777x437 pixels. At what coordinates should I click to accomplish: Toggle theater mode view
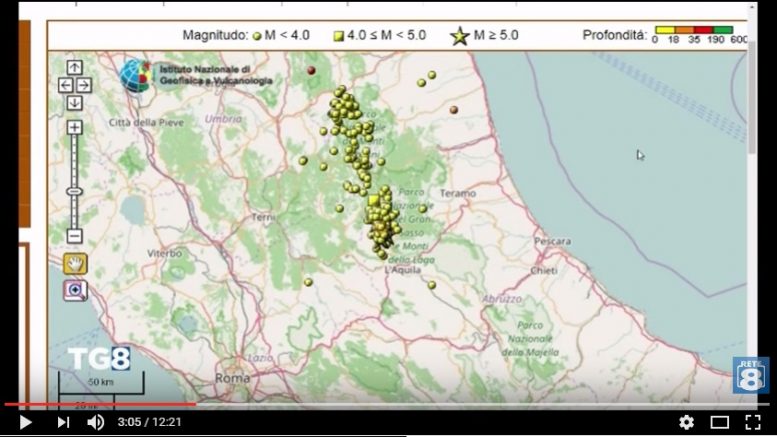point(719,422)
